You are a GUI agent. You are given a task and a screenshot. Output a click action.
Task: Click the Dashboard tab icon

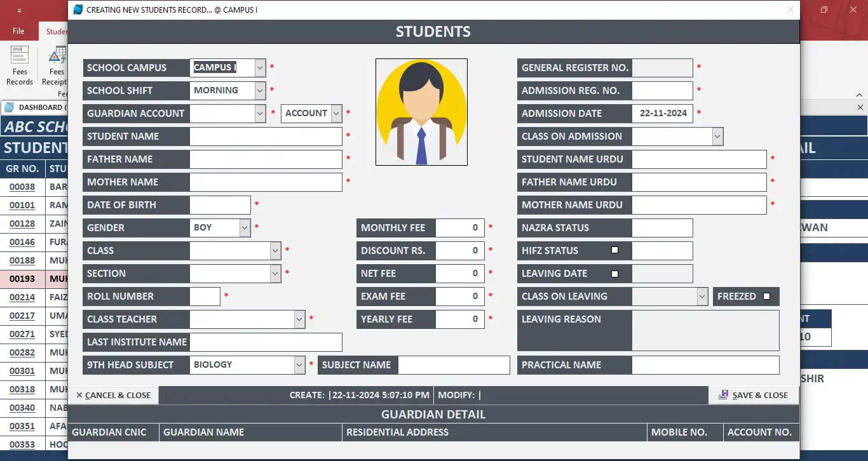(x=14, y=107)
